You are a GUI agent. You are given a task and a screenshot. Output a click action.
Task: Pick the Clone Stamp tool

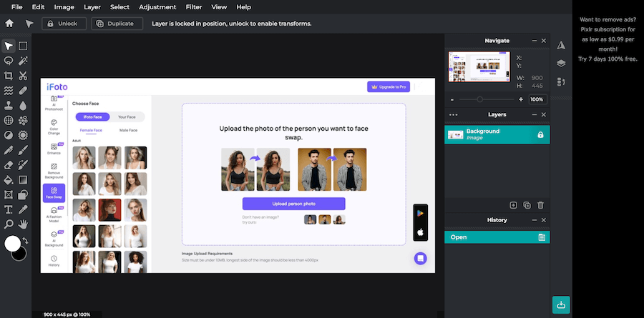point(8,106)
